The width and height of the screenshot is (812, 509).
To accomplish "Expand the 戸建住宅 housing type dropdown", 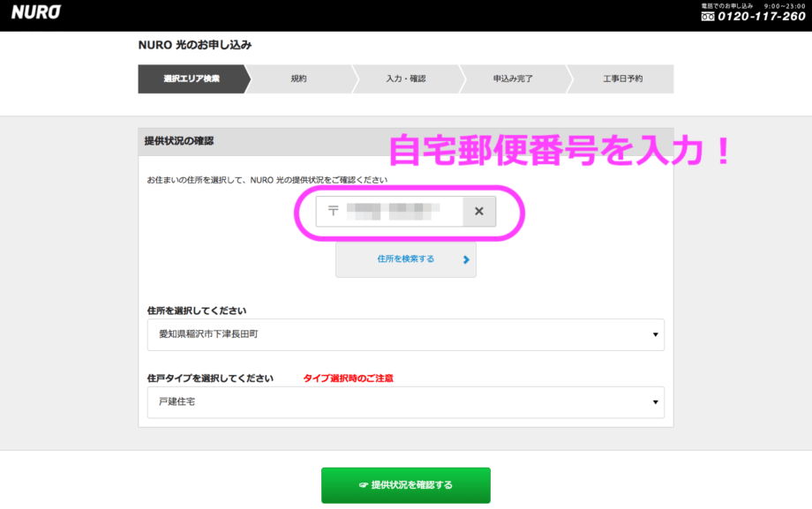I will tap(405, 402).
